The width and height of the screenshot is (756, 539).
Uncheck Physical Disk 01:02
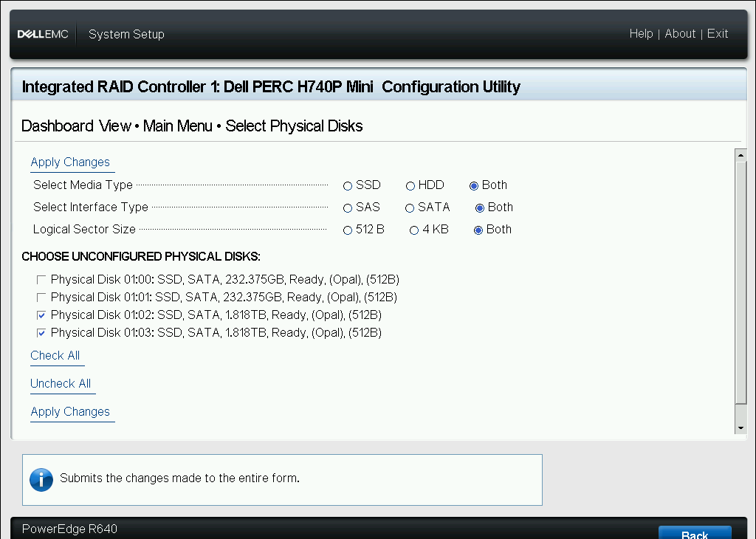pos(41,315)
